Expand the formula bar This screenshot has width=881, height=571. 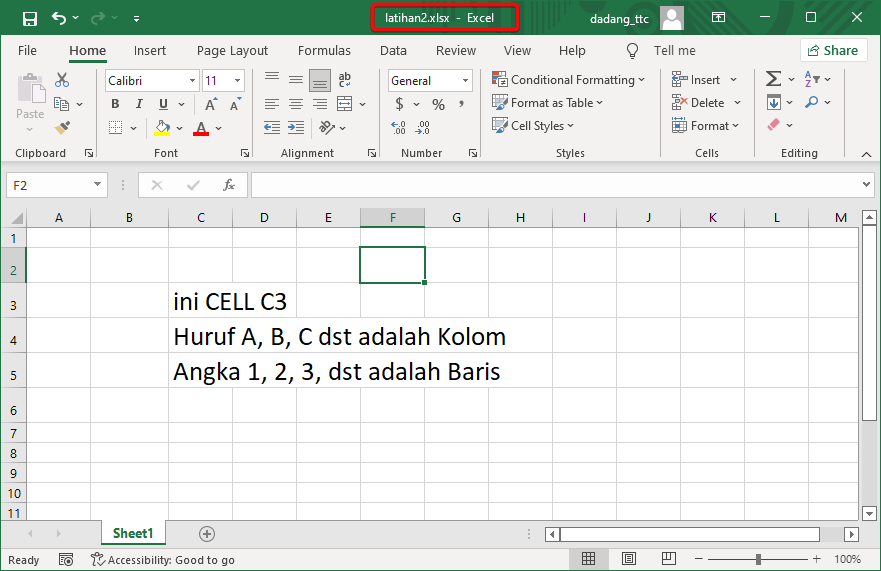[x=866, y=184]
